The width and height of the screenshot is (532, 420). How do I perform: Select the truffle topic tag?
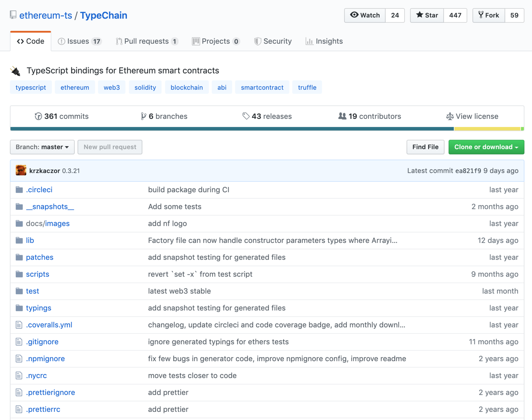click(x=307, y=87)
